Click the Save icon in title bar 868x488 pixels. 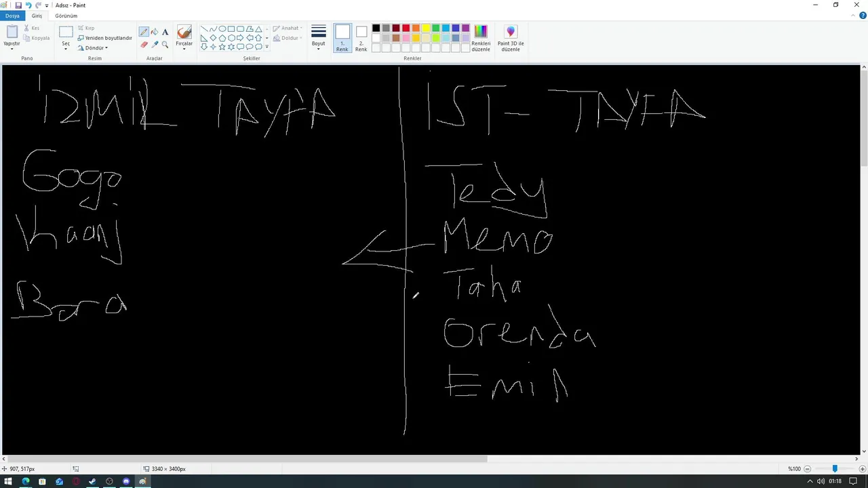pos(18,5)
